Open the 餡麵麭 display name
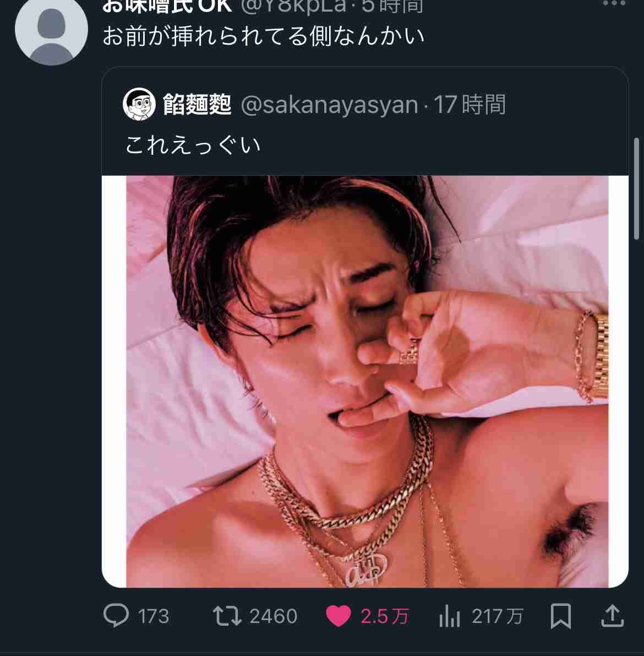This screenshot has height=656, width=644. (197, 104)
